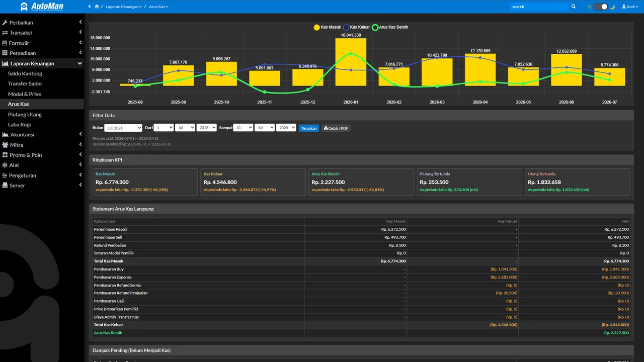Click the Arus Kas Bersih statement row label

pyautogui.click(x=108, y=333)
